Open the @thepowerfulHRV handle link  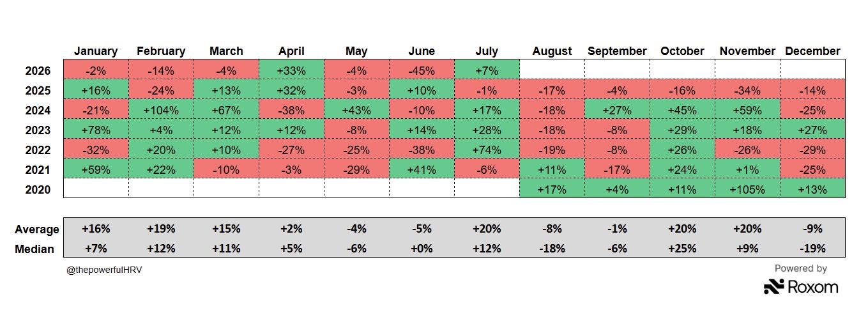tap(104, 270)
